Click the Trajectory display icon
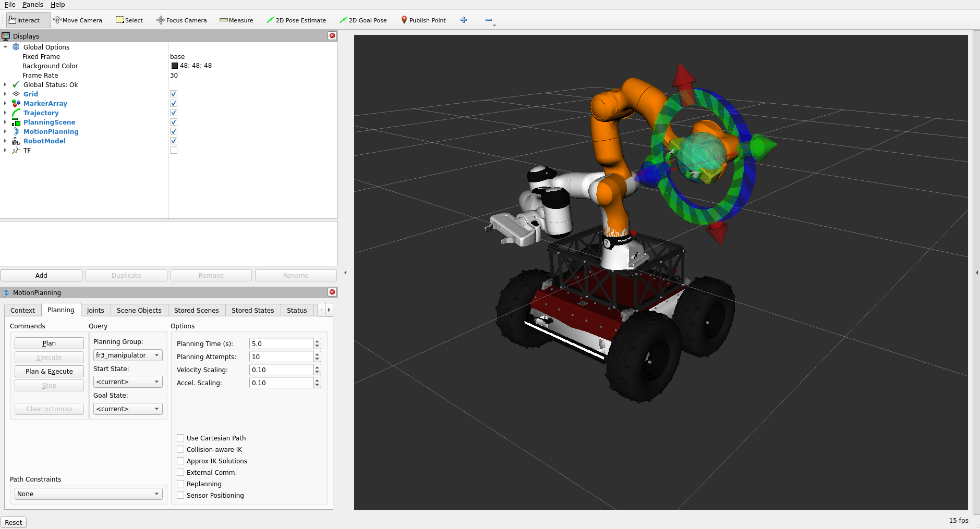The height and width of the screenshot is (529, 980). point(16,113)
